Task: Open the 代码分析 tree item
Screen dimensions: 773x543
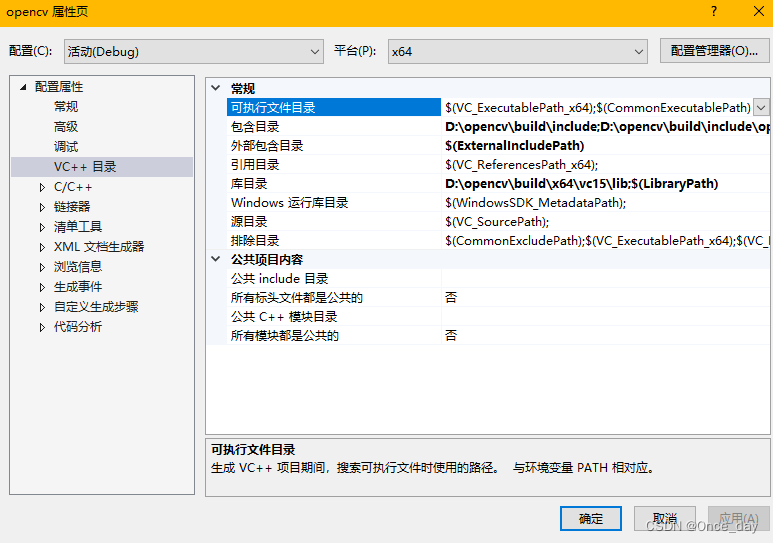Action: pyautogui.click(x=78, y=326)
